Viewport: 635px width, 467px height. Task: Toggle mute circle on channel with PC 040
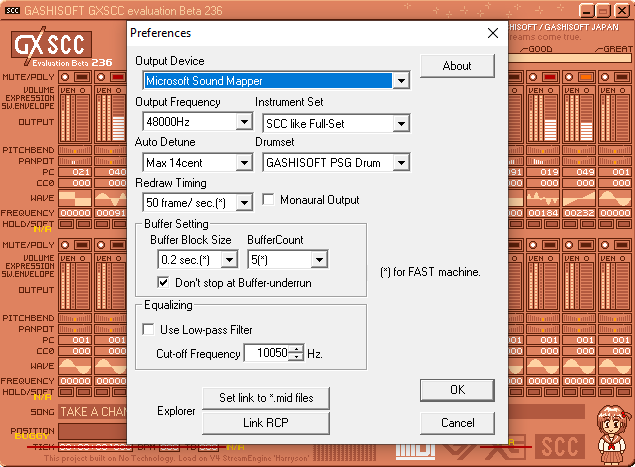(101, 77)
